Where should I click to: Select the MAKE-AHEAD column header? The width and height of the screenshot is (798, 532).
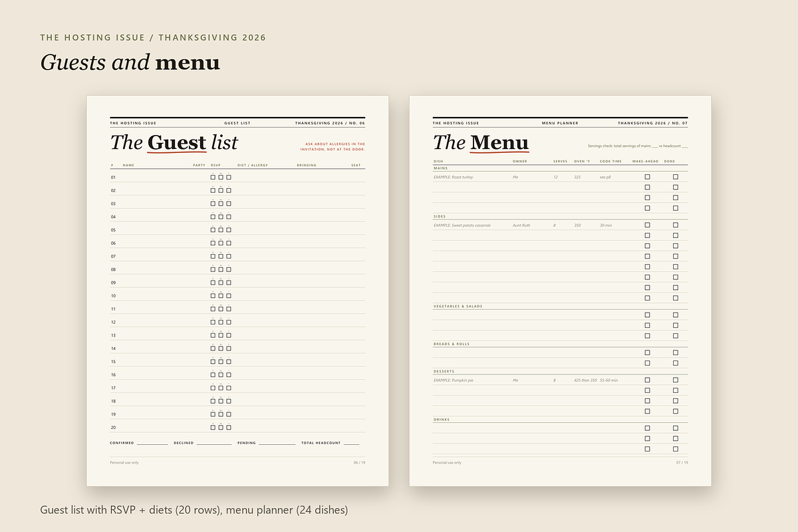(x=645, y=161)
